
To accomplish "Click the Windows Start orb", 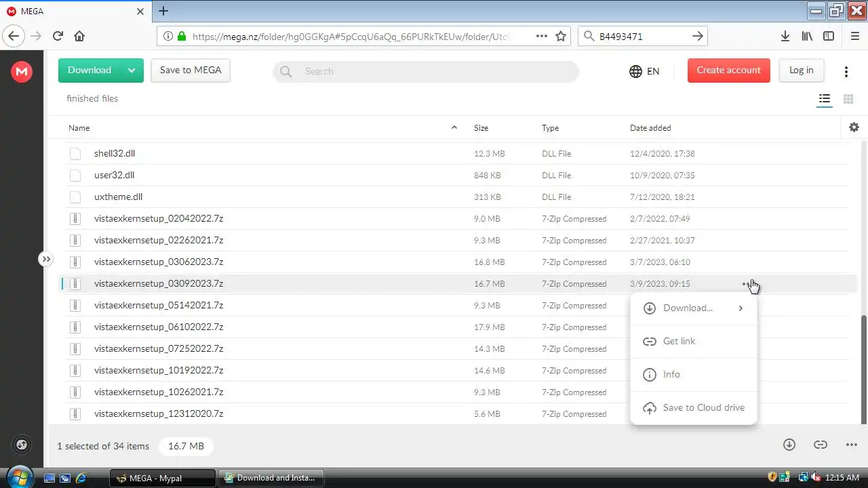I will (x=19, y=476).
